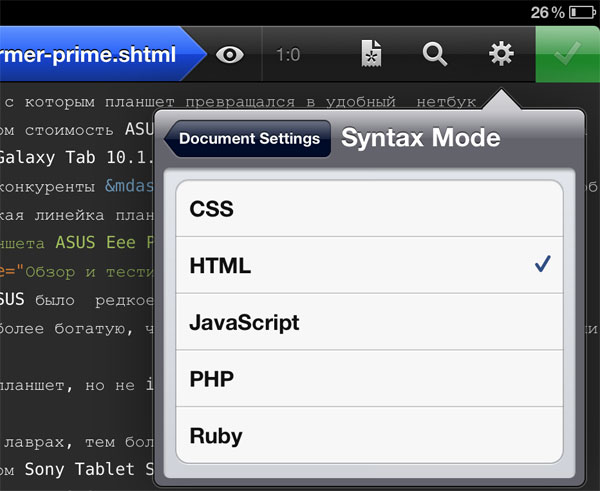Select CSS syntax mode

coord(369,209)
